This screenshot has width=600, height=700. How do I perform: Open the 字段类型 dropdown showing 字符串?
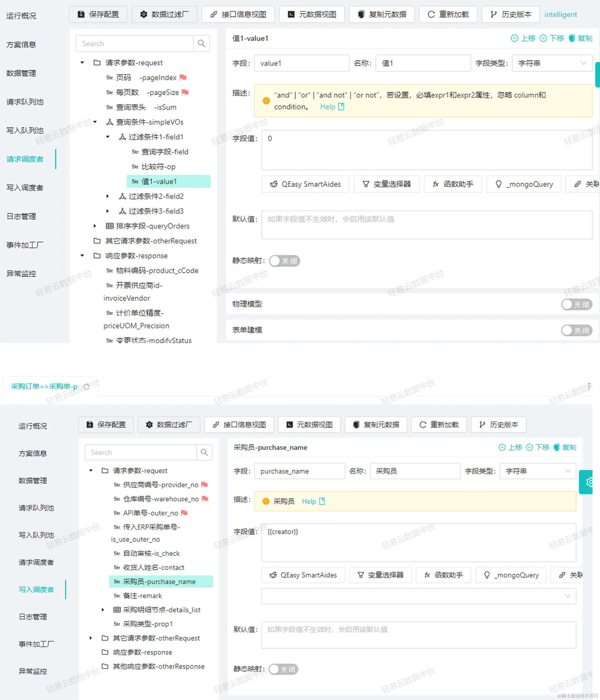[551, 63]
